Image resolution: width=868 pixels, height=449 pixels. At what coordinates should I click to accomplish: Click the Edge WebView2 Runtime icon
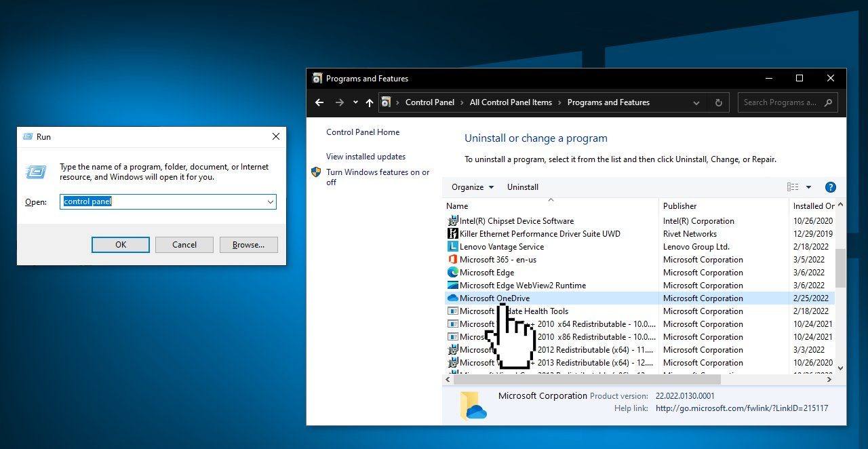pyautogui.click(x=453, y=286)
